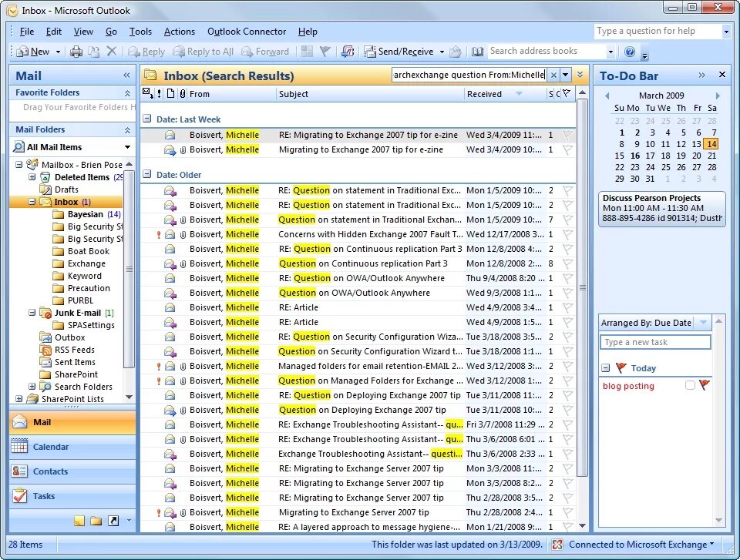Screen dimensions: 740x560
Task: Click the 'Type a new task' field
Action: pyautogui.click(x=655, y=342)
